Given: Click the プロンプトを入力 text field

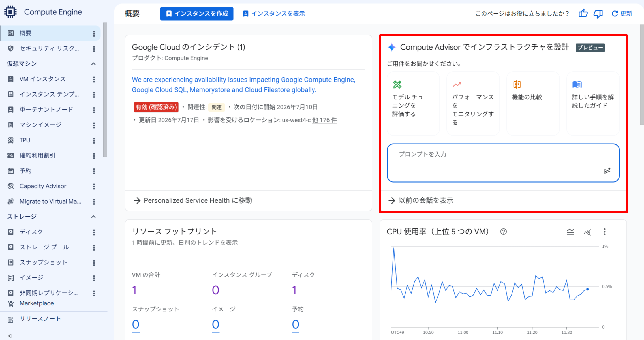Looking at the screenshot, I should 503,163.
